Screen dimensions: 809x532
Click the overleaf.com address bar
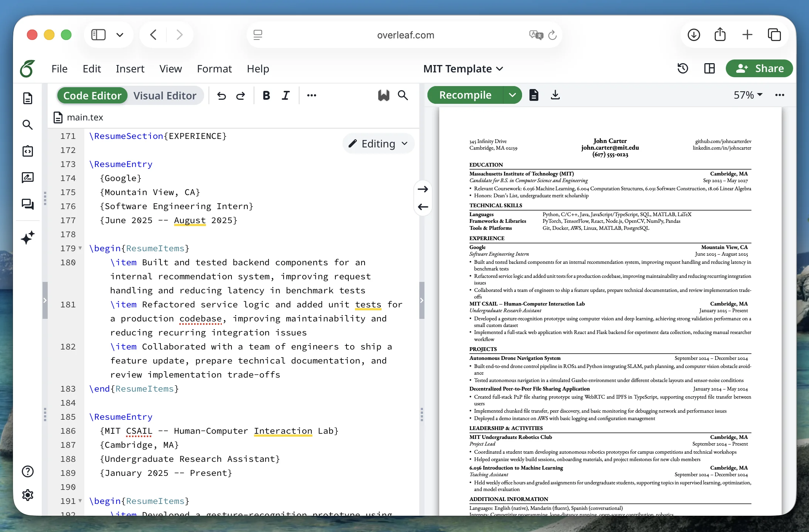click(x=405, y=35)
